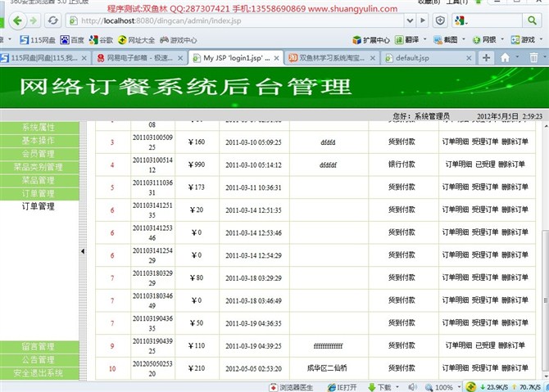The height and width of the screenshot is (392, 549).
Task: Expand the 网银 dropdown arrow
Action: [502, 38]
